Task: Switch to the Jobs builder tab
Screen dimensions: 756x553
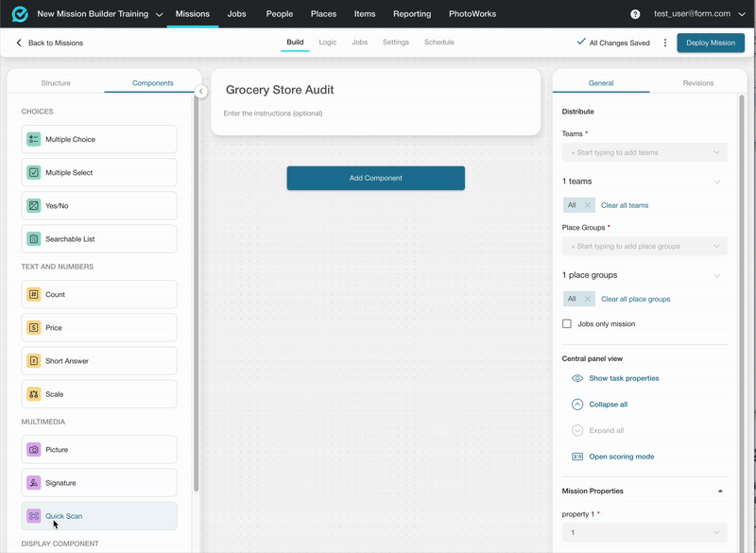Action: (x=360, y=43)
